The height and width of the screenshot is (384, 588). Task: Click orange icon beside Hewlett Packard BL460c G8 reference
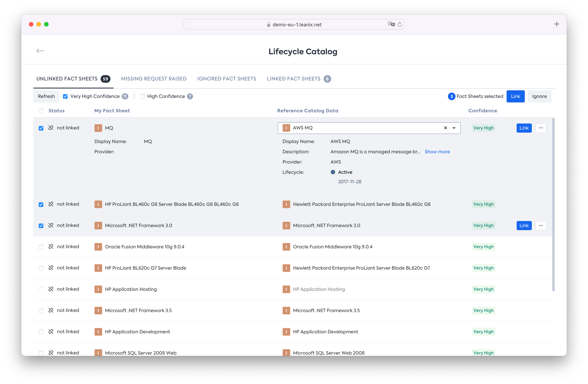click(286, 204)
